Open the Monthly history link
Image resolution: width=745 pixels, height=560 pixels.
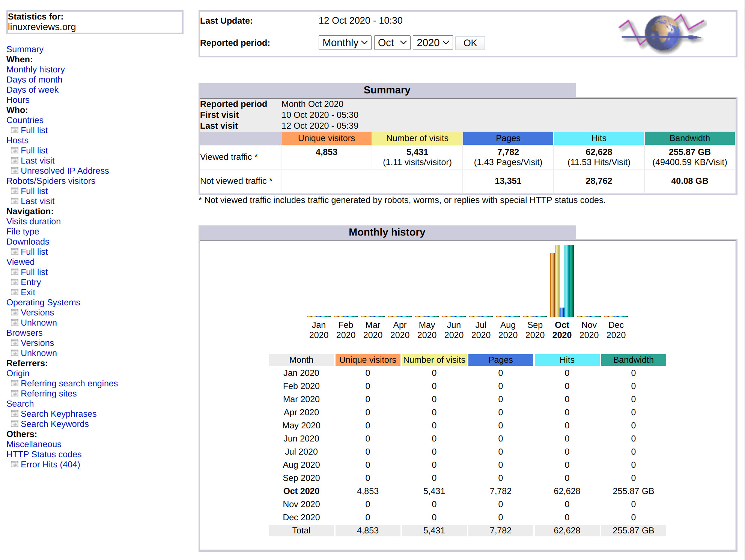[x=36, y=69]
